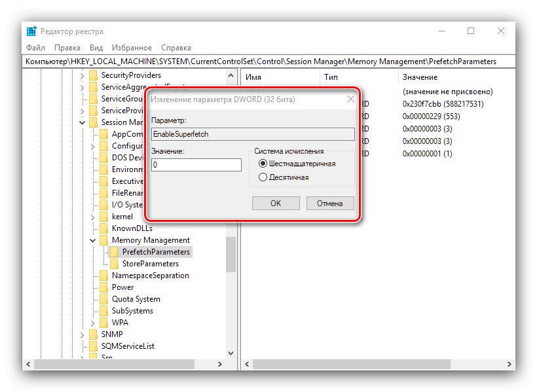The width and height of the screenshot is (537, 392).
Task: Click the Значение input field
Action: tap(196, 165)
